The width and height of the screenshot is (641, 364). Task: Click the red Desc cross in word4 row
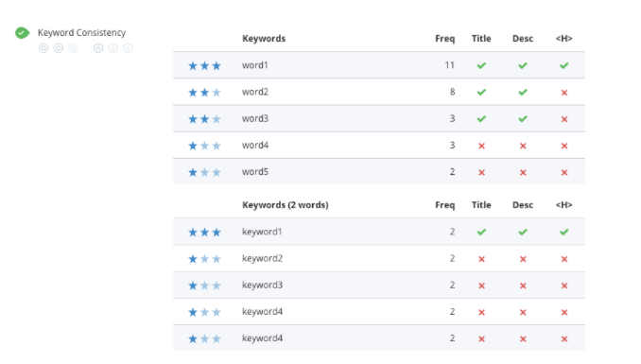click(x=523, y=146)
